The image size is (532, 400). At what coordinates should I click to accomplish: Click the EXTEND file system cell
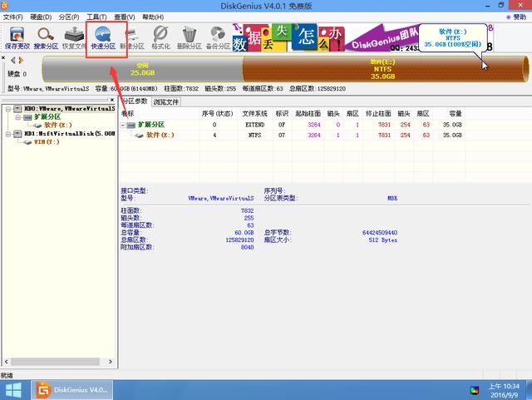[255, 125]
